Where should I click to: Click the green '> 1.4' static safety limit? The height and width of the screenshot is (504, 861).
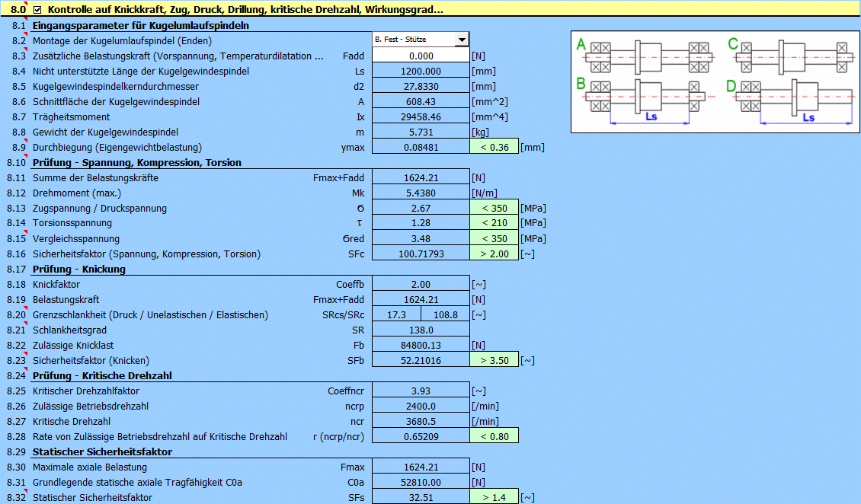[x=494, y=497]
